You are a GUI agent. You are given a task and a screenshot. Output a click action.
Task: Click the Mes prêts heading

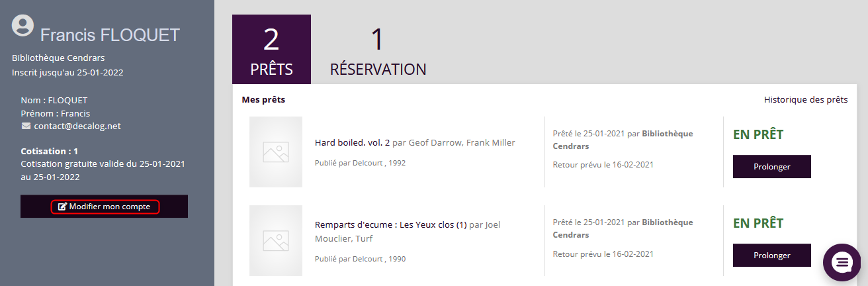click(x=263, y=100)
